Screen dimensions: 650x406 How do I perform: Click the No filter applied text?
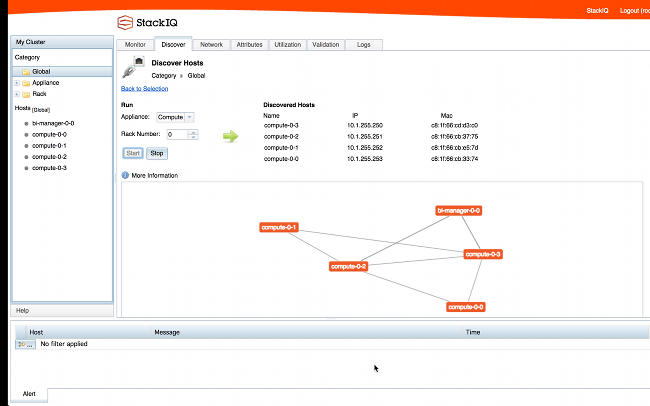click(x=64, y=344)
